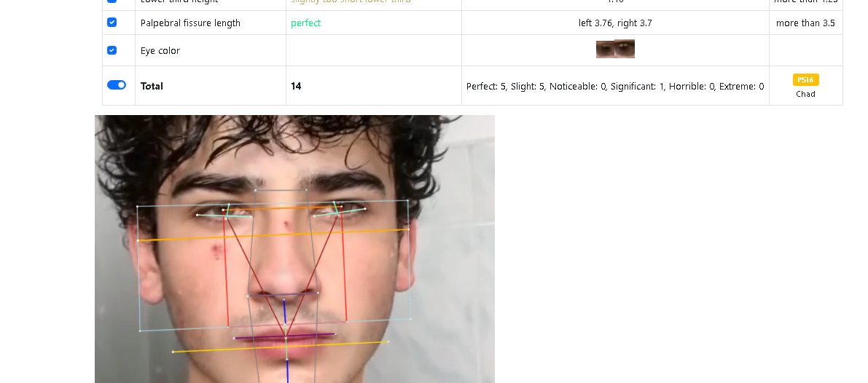
Task: Select the green 'perfect' rating text
Action: click(x=305, y=23)
